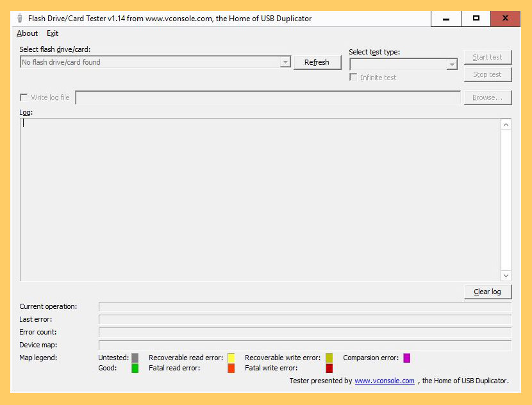Click the gray Untested legend swatch
The image size is (532, 405).
[x=135, y=358]
